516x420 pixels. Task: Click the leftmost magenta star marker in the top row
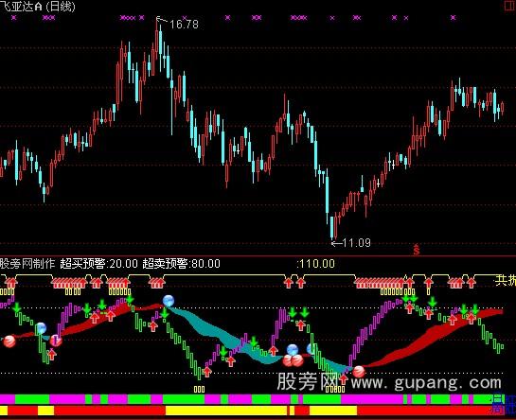(13, 17)
